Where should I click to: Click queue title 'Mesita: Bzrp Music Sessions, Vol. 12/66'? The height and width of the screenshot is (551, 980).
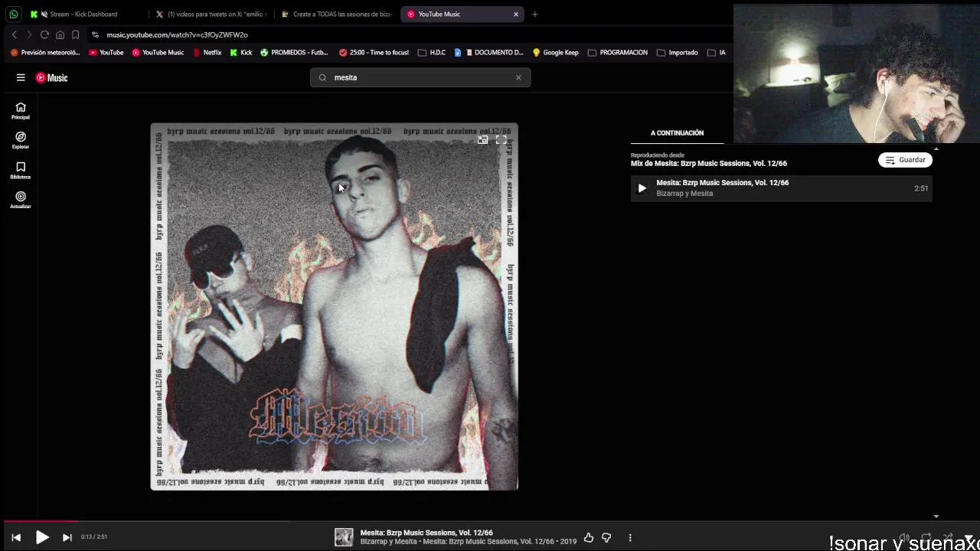pyautogui.click(x=722, y=183)
